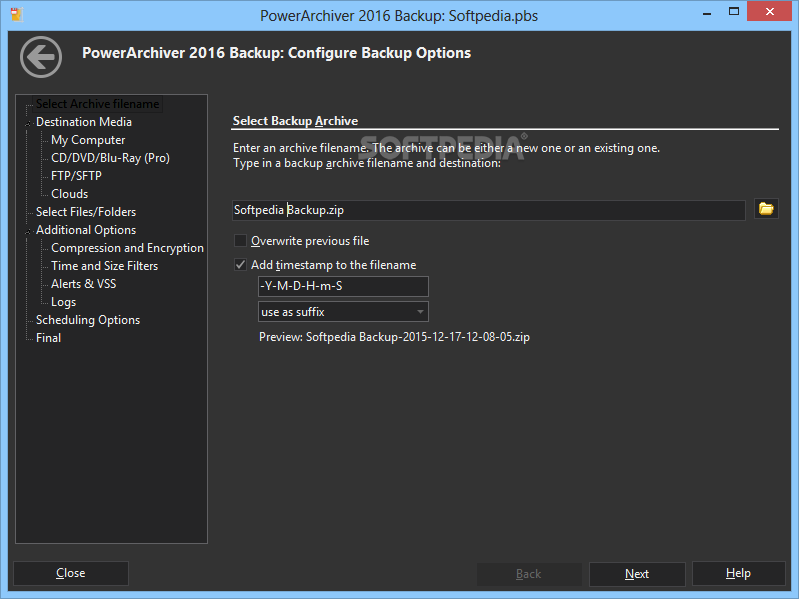Click the Close button
Viewport: 799px width, 599px height.
(x=71, y=573)
